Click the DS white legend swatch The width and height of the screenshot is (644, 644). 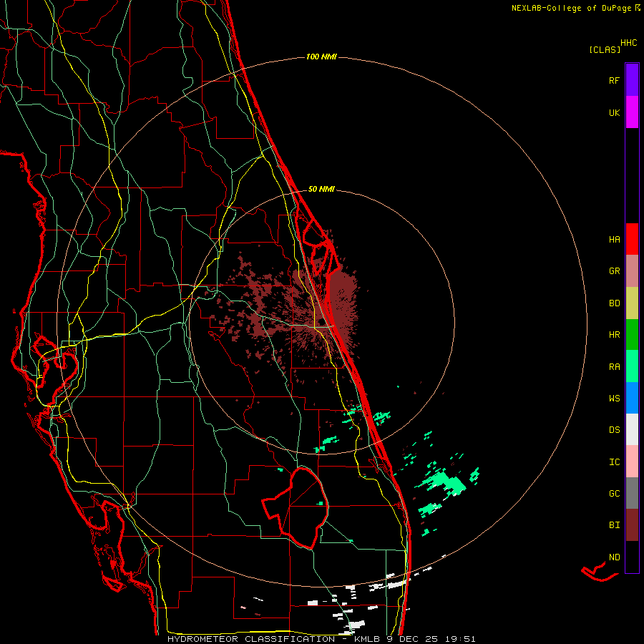click(x=632, y=429)
